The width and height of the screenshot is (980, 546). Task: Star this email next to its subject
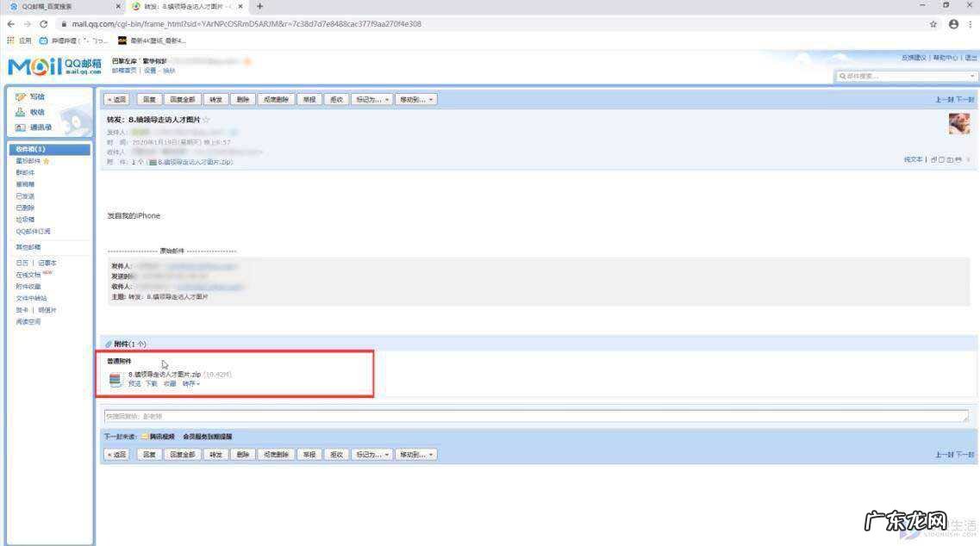click(x=206, y=120)
